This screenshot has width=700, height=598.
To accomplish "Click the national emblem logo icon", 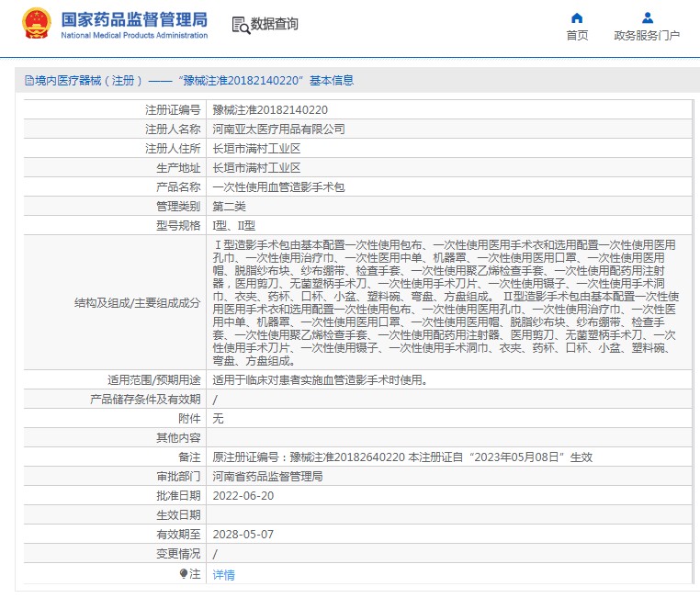I will (x=37, y=24).
